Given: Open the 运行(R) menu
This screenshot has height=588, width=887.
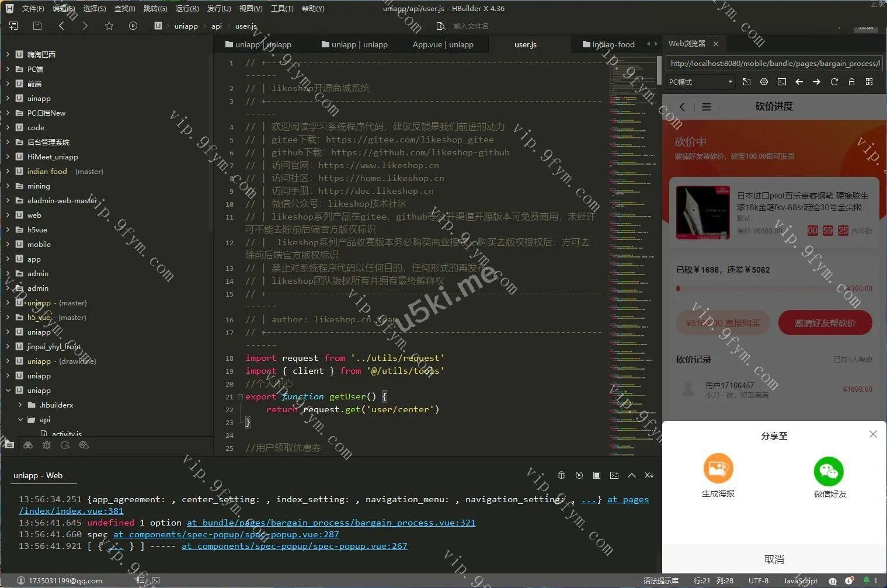Looking at the screenshot, I should (x=187, y=9).
